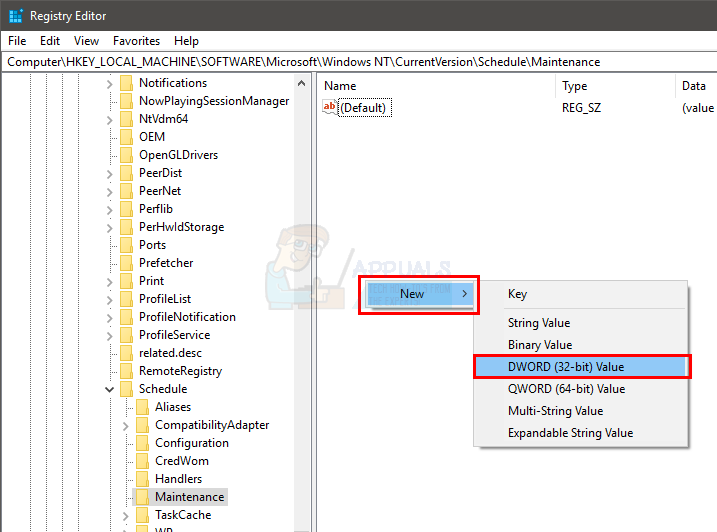Click the Data column header
The image size is (717, 532).
click(696, 86)
